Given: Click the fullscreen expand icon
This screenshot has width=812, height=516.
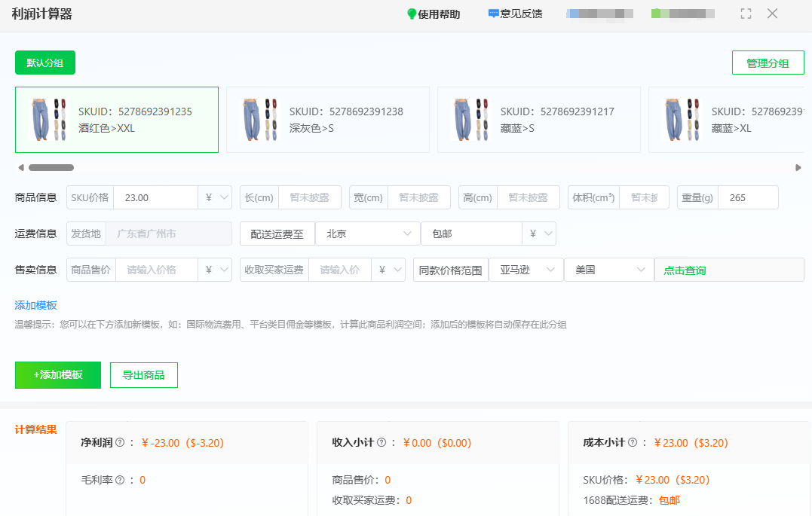Looking at the screenshot, I should (x=746, y=13).
